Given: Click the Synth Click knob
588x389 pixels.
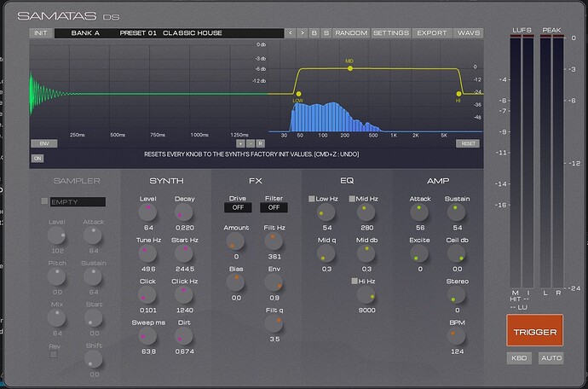Looking at the screenshot, I should pyautogui.click(x=147, y=295).
